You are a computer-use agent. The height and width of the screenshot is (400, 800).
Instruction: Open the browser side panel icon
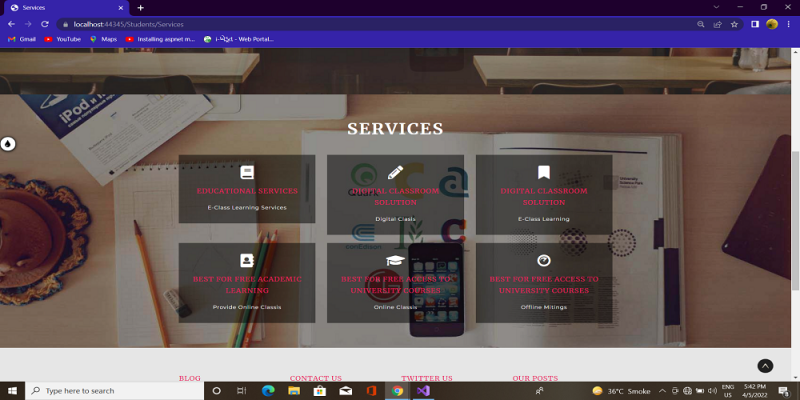pyautogui.click(x=755, y=24)
